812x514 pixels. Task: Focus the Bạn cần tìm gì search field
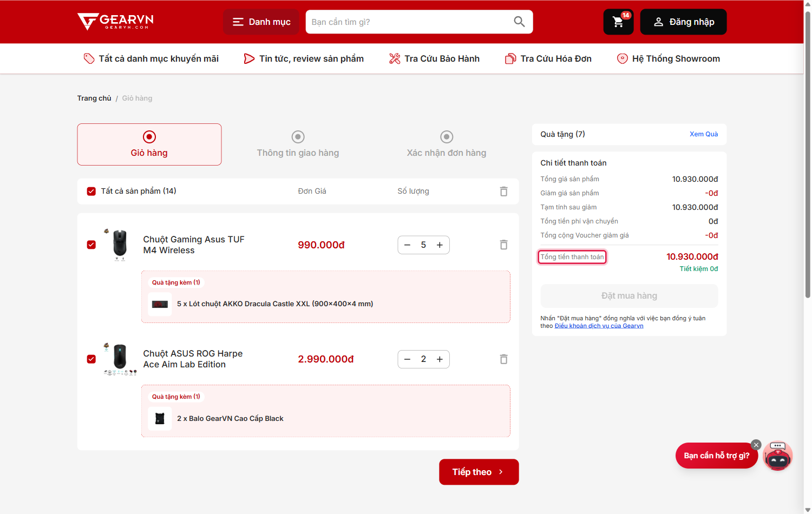pyautogui.click(x=409, y=22)
